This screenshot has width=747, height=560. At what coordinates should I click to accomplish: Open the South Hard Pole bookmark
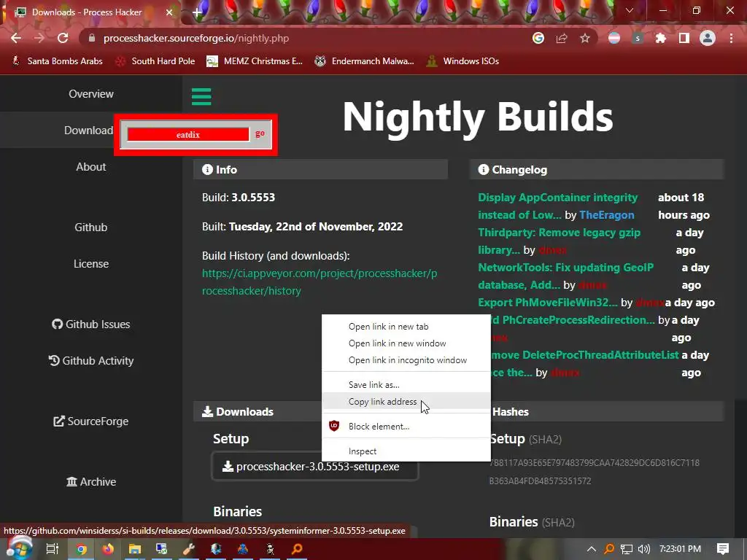(155, 61)
